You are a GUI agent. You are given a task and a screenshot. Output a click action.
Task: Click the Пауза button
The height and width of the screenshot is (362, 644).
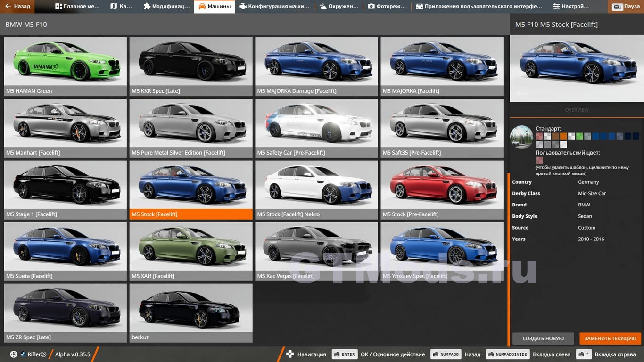[x=627, y=7]
